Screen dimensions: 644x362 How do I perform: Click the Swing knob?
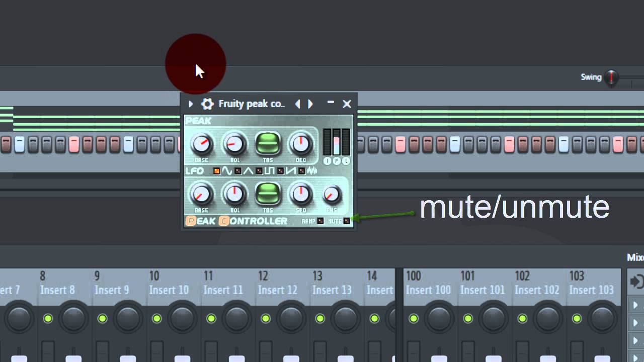(611, 77)
